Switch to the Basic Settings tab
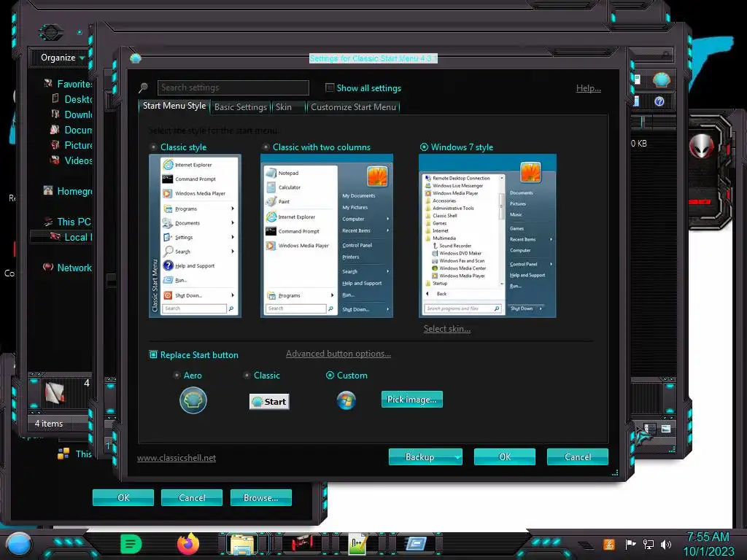Viewport: 747px width, 560px height. [x=240, y=107]
